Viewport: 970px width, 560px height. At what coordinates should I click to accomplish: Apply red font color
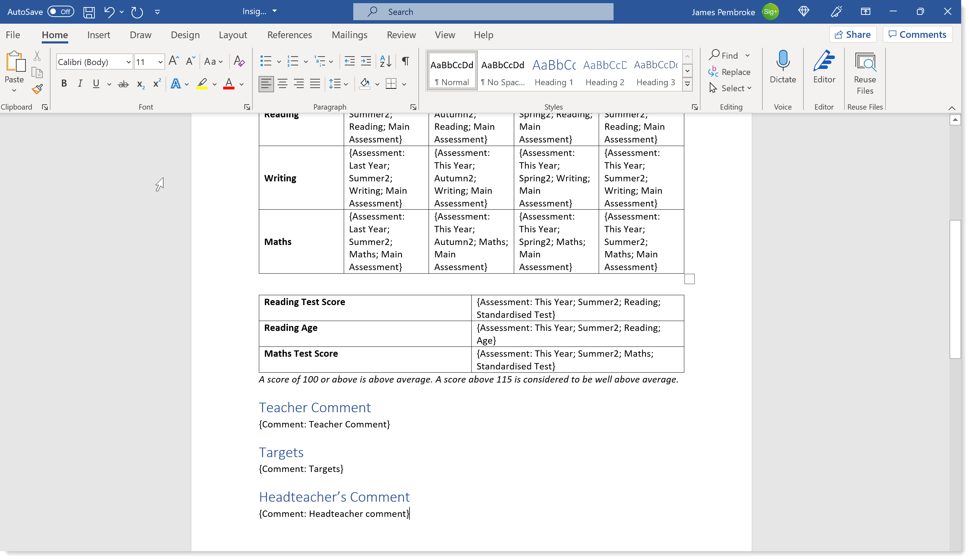[229, 84]
